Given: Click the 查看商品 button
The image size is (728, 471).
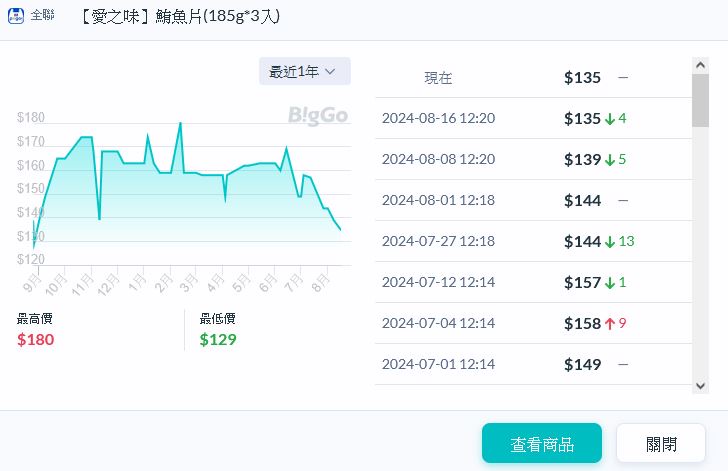Looking at the screenshot, I should coord(541,443).
